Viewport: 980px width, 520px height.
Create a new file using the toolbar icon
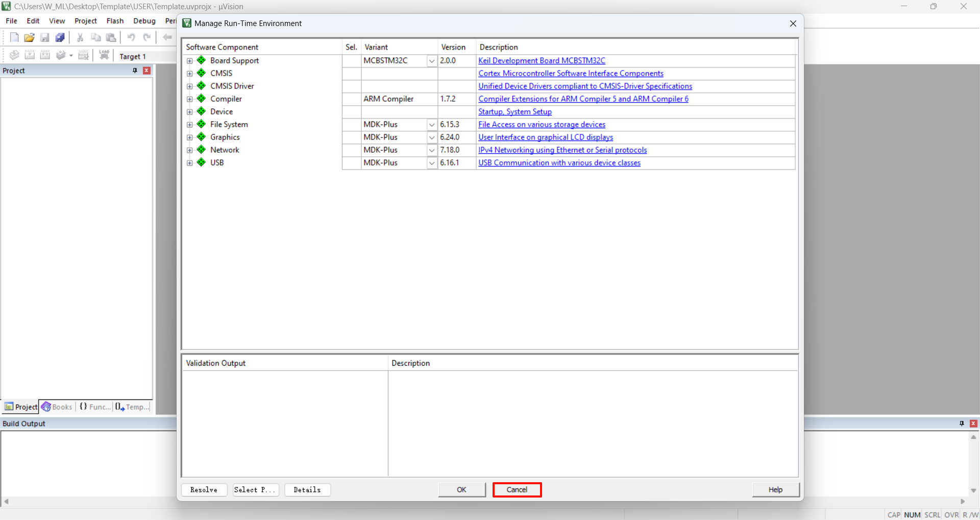tap(14, 37)
